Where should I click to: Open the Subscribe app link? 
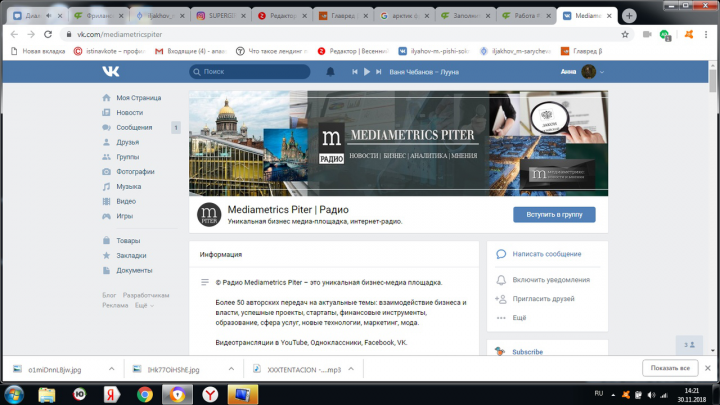pyautogui.click(x=528, y=352)
